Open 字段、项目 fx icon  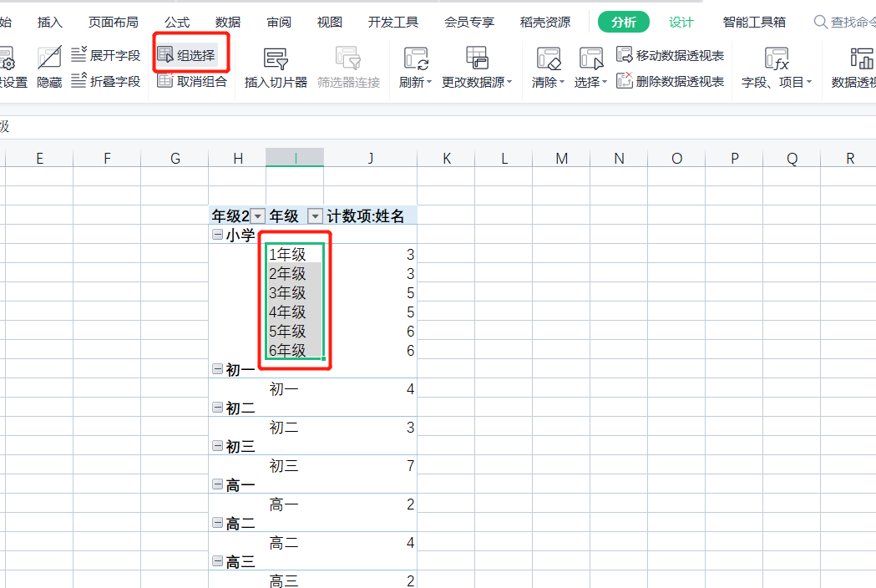(x=777, y=58)
